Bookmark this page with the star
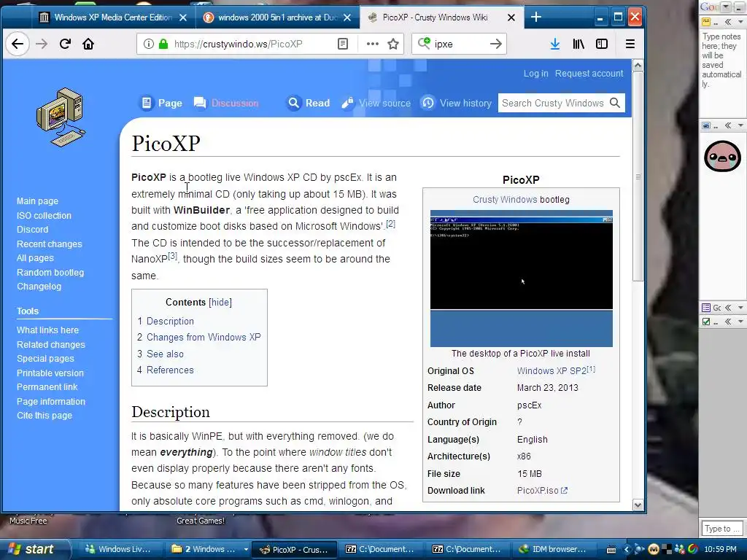 click(x=393, y=44)
